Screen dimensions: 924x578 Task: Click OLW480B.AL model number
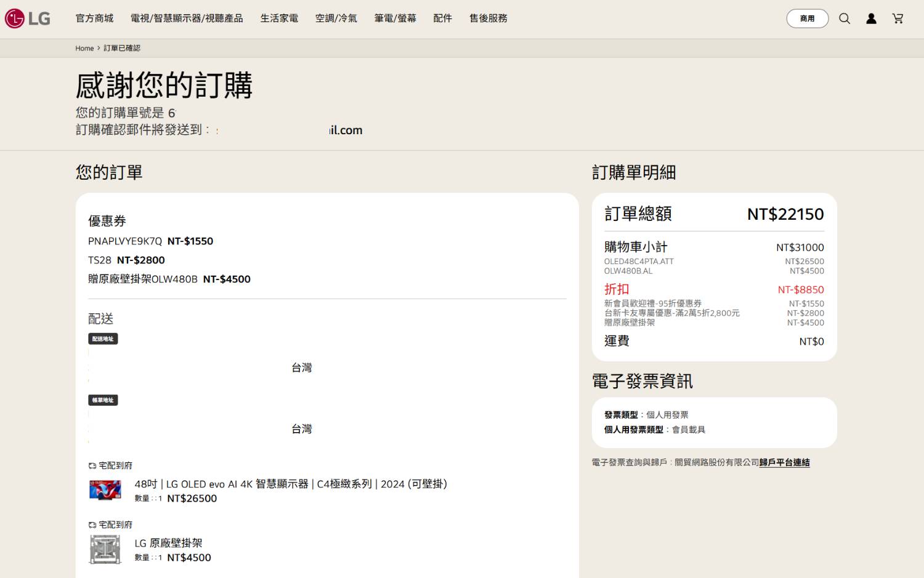[x=628, y=271]
